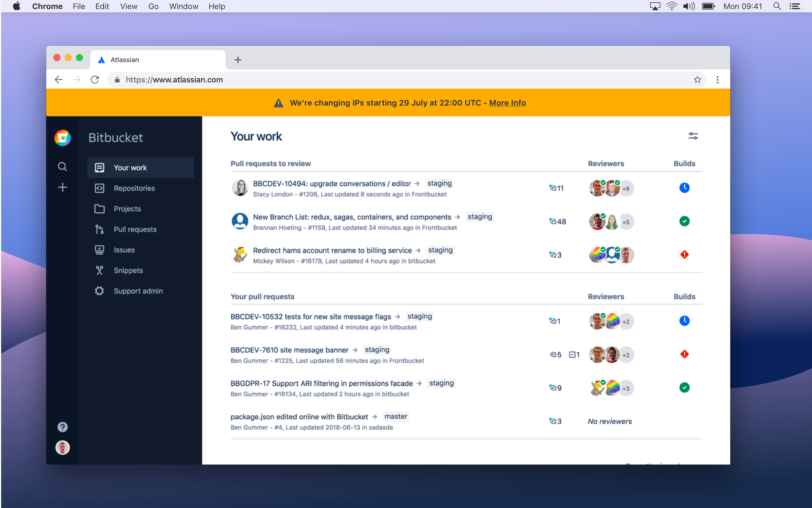Bookmark the page with the star icon
Image resolution: width=812 pixels, height=508 pixels.
pos(698,80)
